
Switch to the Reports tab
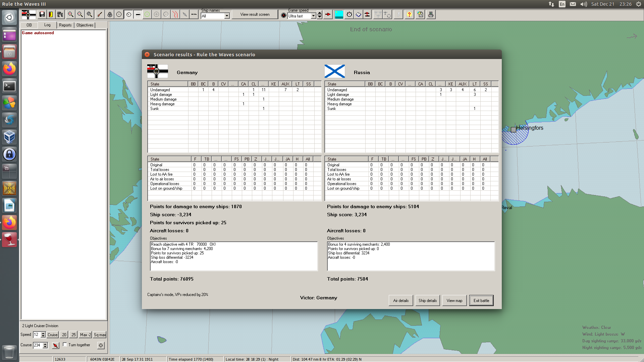[65, 25]
